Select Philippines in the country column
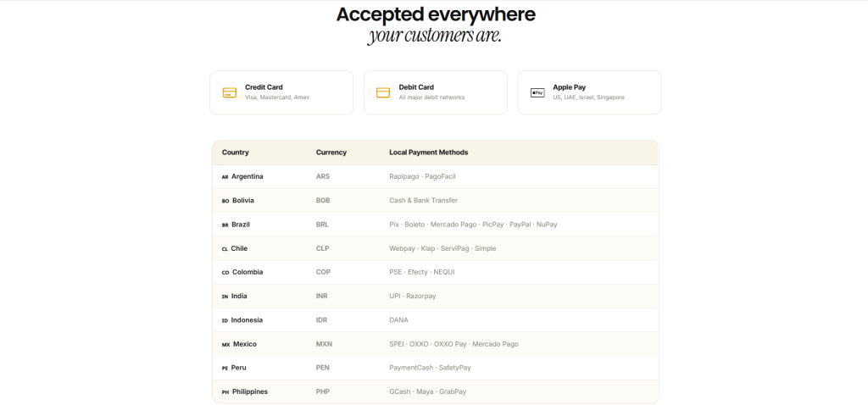The image size is (868, 405). click(250, 391)
